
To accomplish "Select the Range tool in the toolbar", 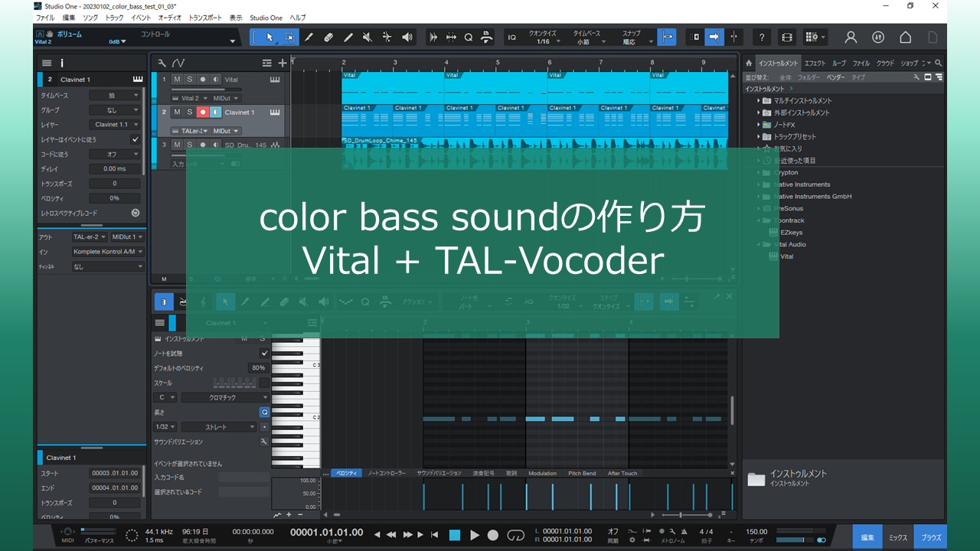I will pos(289,37).
